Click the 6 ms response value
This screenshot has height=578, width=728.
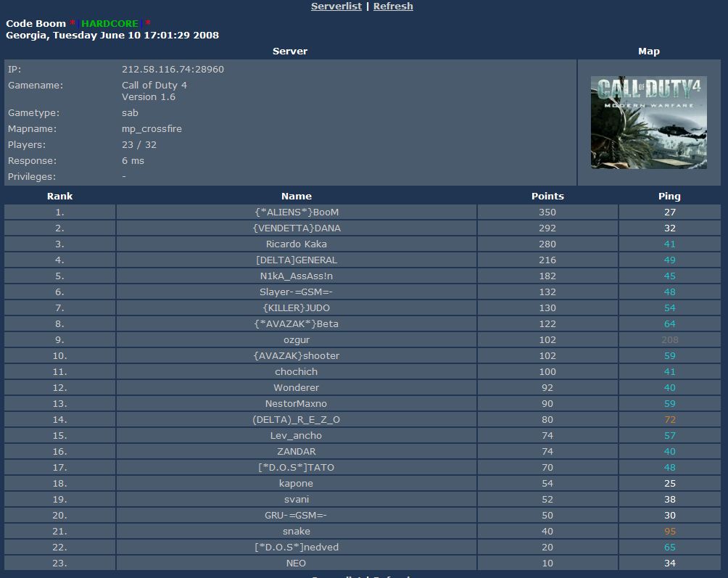click(x=133, y=160)
